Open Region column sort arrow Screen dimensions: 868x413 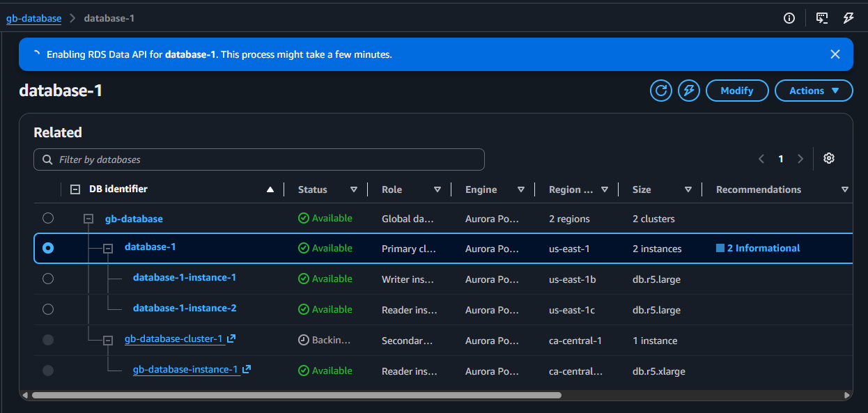click(605, 189)
